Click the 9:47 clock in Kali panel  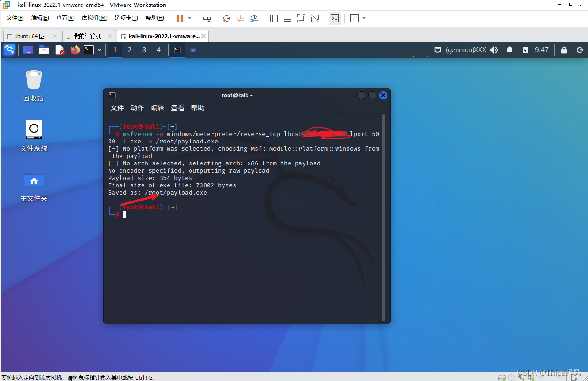point(542,50)
